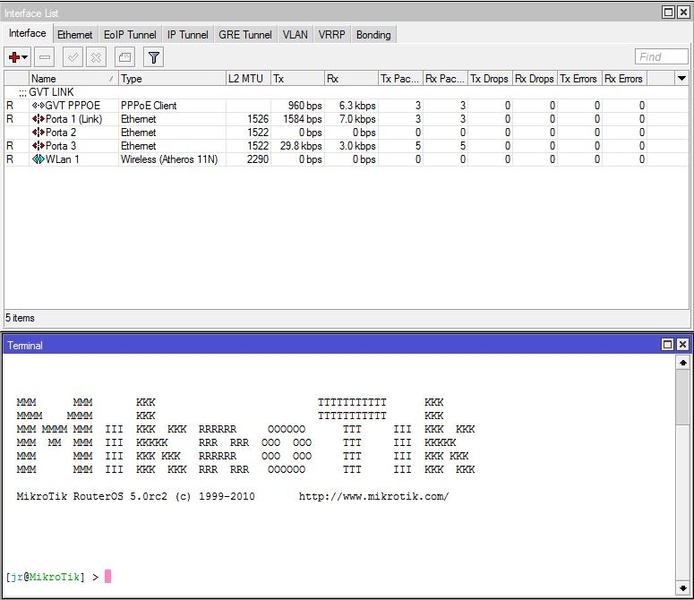Sort by the Name column header

coord(73,79)
